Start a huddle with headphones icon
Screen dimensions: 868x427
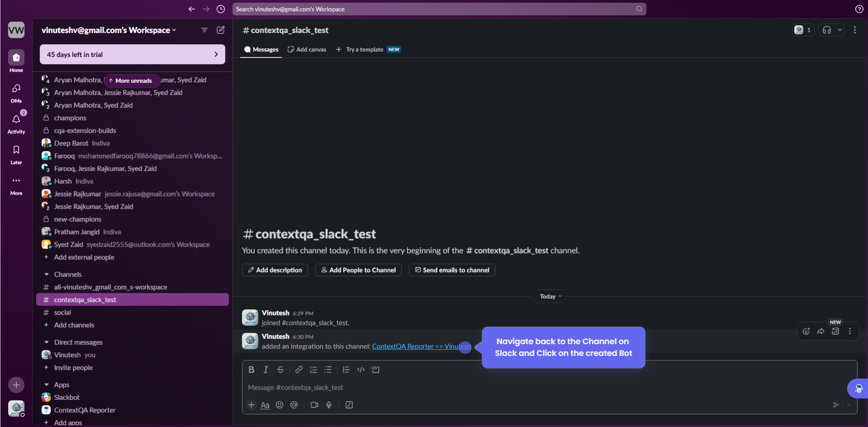click(x=827, y=30)
